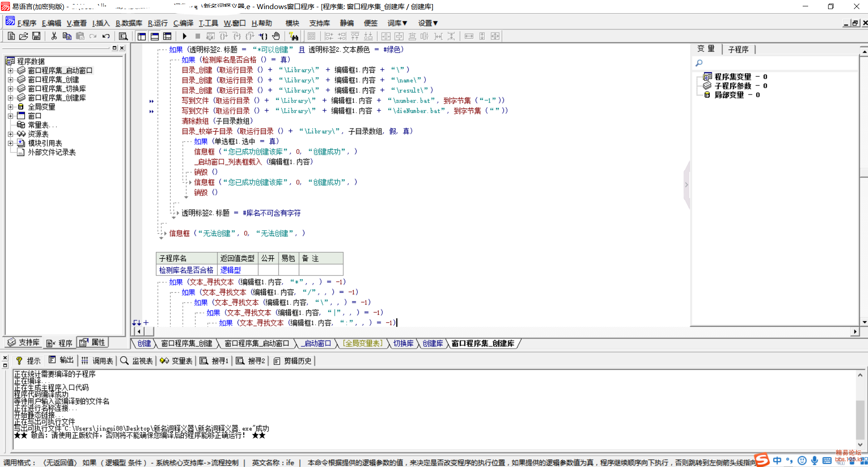Collapse right panel via side arrow handle
Image resolution: width=868 pixels, height=467 pixels.
click(x=687, y=185)
